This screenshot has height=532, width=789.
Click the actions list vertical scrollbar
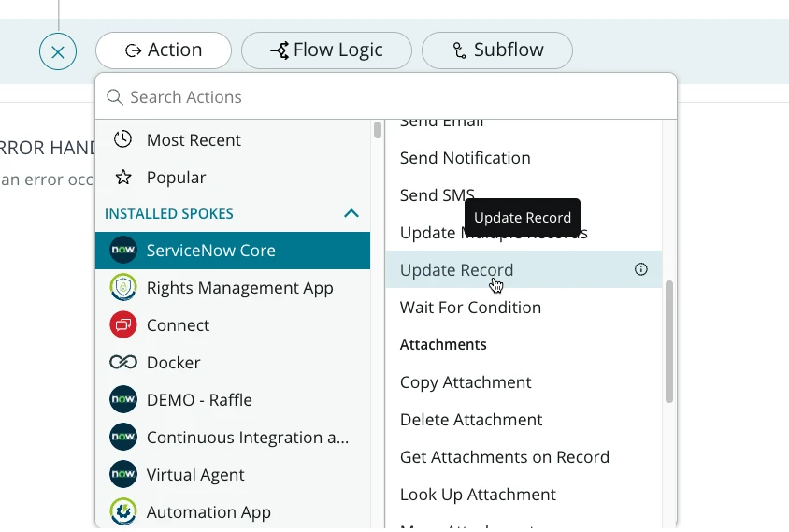669,341
